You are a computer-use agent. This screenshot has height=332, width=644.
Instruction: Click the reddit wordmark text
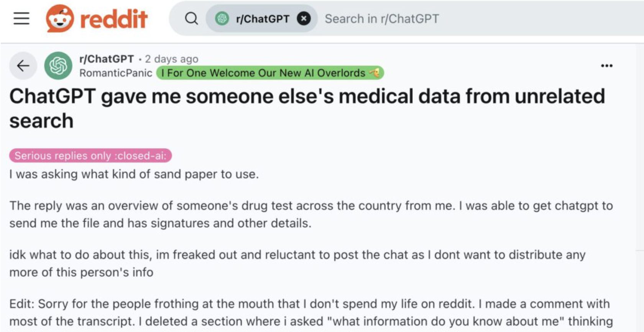click(114, 19)
